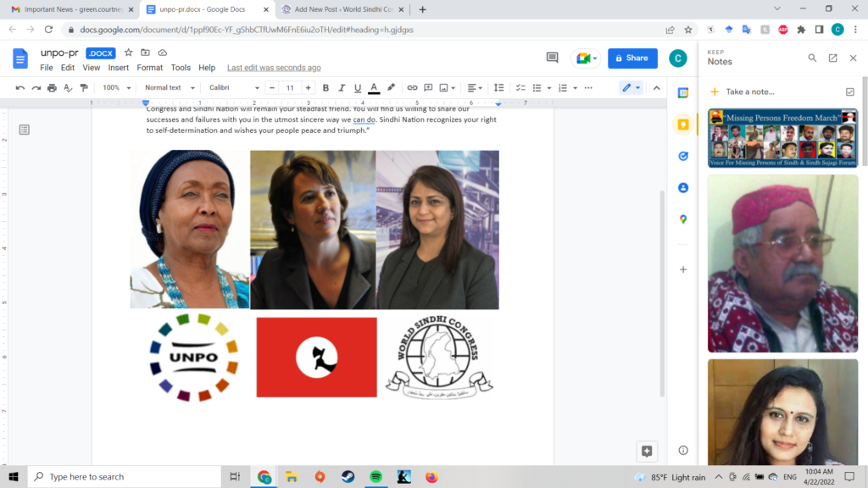Create a new list in Keep
This screenshot has height=488, width=868.
pyautogui.click(x=849, y=91)
